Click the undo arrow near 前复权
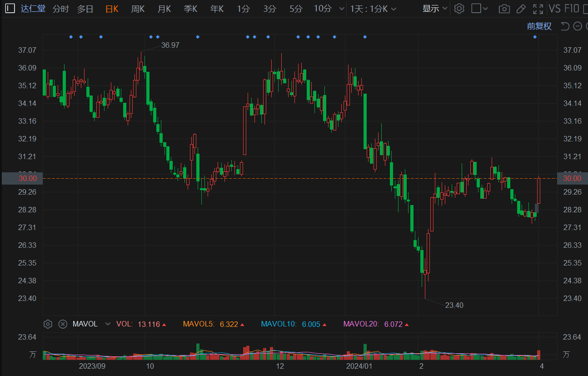The image size is (588, 376). (x=565, y=26)
